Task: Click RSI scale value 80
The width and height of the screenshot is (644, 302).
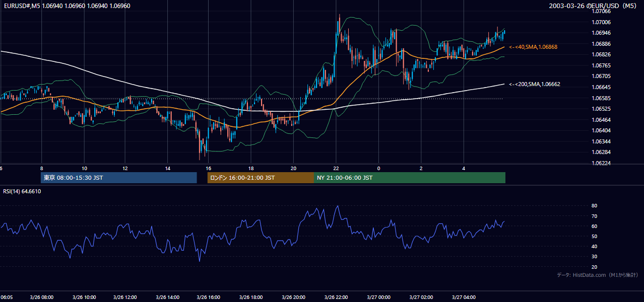Action: 594,206
